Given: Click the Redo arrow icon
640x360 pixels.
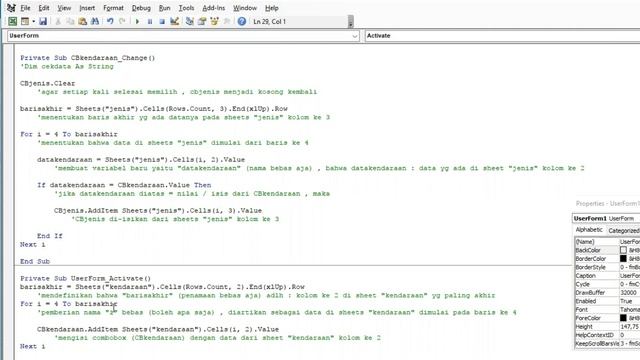Looking at the screenshot, I should [x=122, y=21].
